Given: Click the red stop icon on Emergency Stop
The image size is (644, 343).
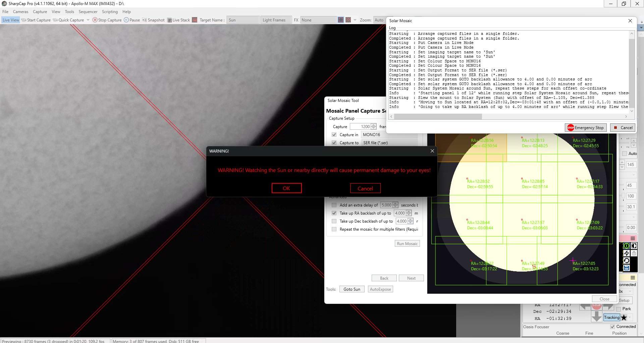Looking at the screenshot, I should (571, 128).
